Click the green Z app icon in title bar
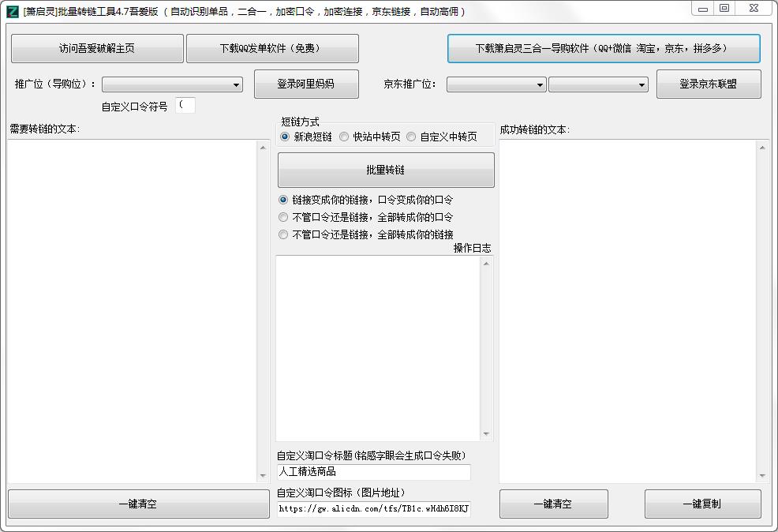 (12, 11)
